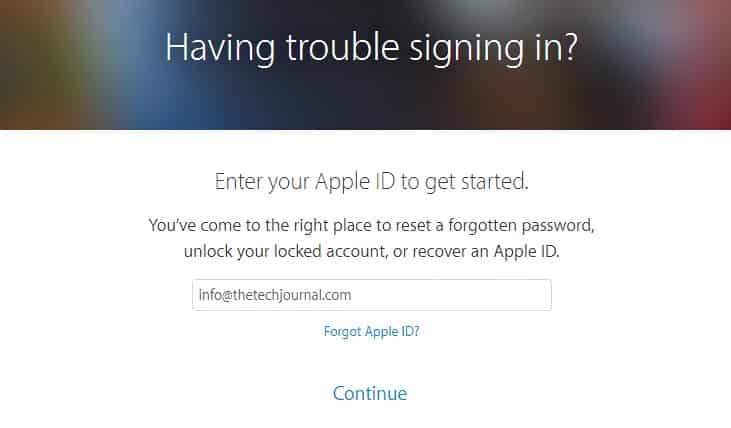Click the info@thetechjournal.com text in the field
This screenshot has height=428, width=731.
click(275, 295)
